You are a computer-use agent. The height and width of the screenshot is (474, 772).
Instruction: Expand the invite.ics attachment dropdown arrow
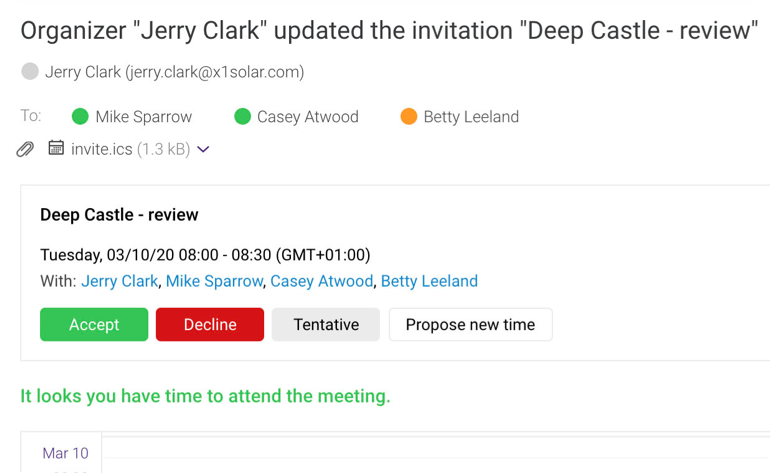pos(203,149)
